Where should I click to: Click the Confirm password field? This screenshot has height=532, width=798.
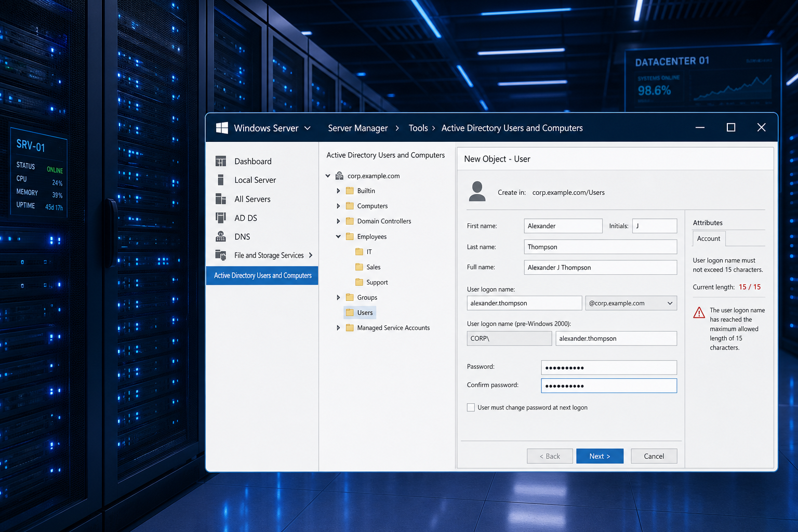[x=609, y=385]
